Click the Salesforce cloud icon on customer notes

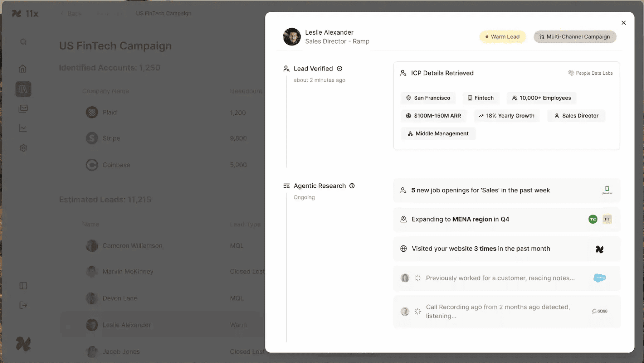pyautogui.click(x=599, y=278)
